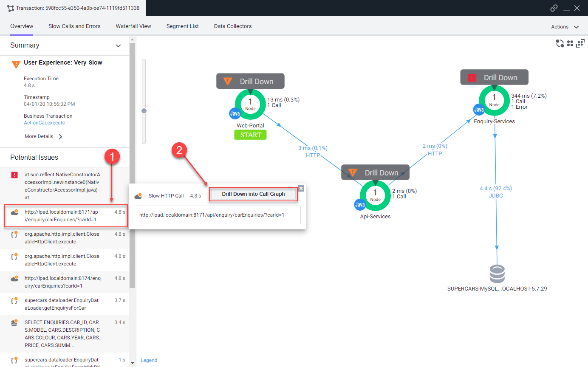Click the START label under Web-Portal

pos(250,135)
